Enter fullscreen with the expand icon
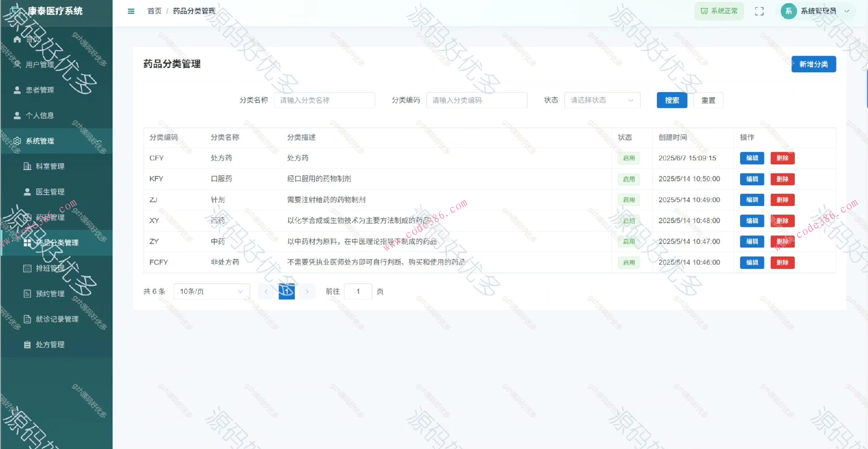Screen dimensions: 868x449 coord(759,11)
